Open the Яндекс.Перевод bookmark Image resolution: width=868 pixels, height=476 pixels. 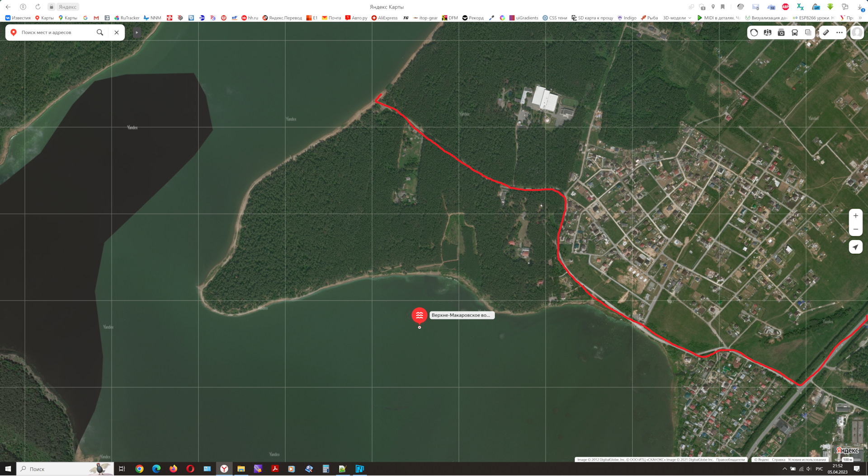(x=282, y=18)
